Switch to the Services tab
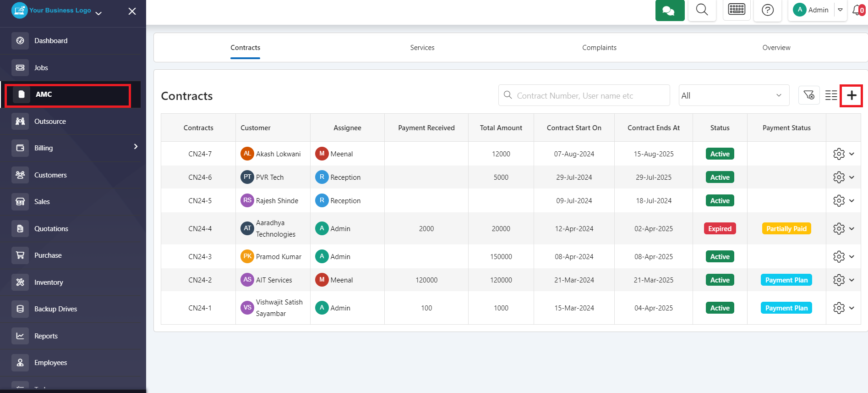Image resolution: width=868 pixels, height=393 pixels. (422, 48)
